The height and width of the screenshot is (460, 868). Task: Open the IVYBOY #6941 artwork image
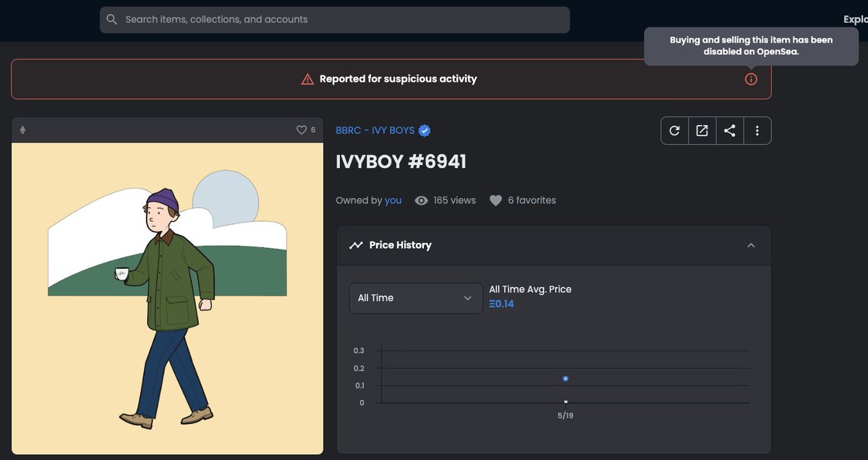tap(167, 299)
